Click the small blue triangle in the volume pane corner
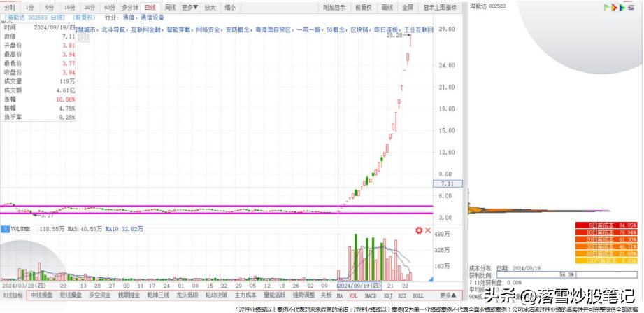 [431, 279]
